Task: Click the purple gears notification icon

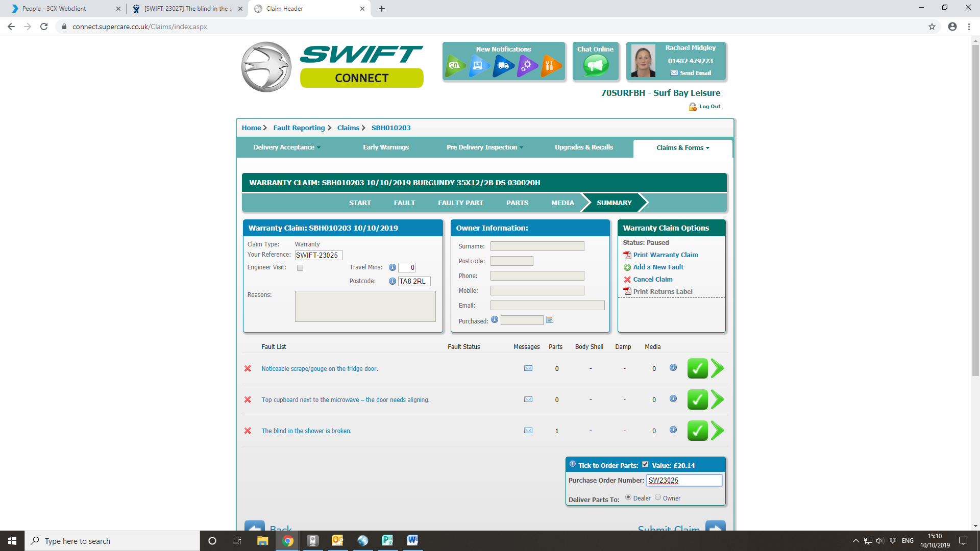Action: [x=527, y=65]
